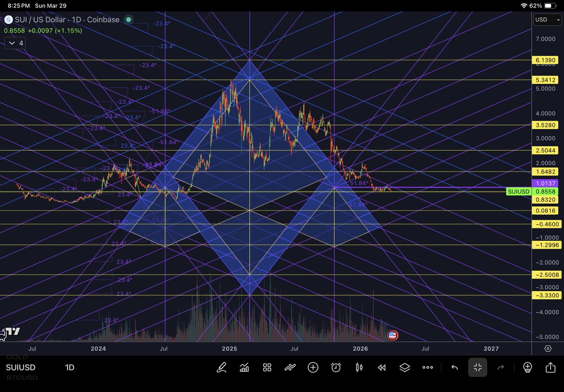The width and height of the screenshot is (564, 392).
Task: Tap the plus icon to add a symbol
Action: [x=313, y=367]
